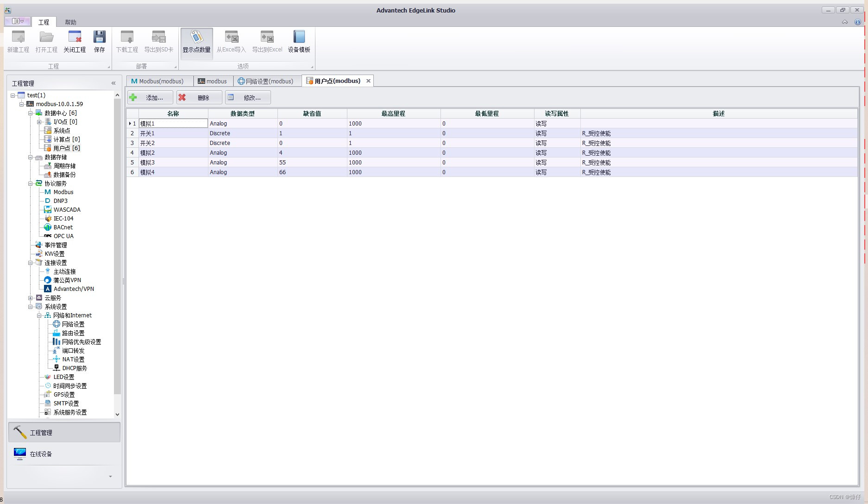Collapse the ribbon with the caret icon
868x504 pixels.
pyautogui.click(x=845, y=22)
